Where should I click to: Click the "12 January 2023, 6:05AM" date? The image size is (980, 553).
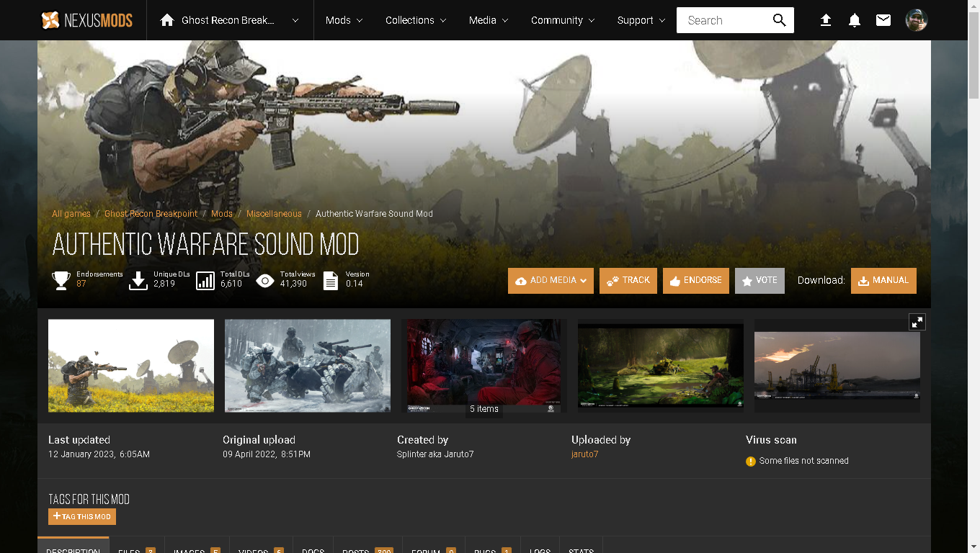[x=99, y=454]
